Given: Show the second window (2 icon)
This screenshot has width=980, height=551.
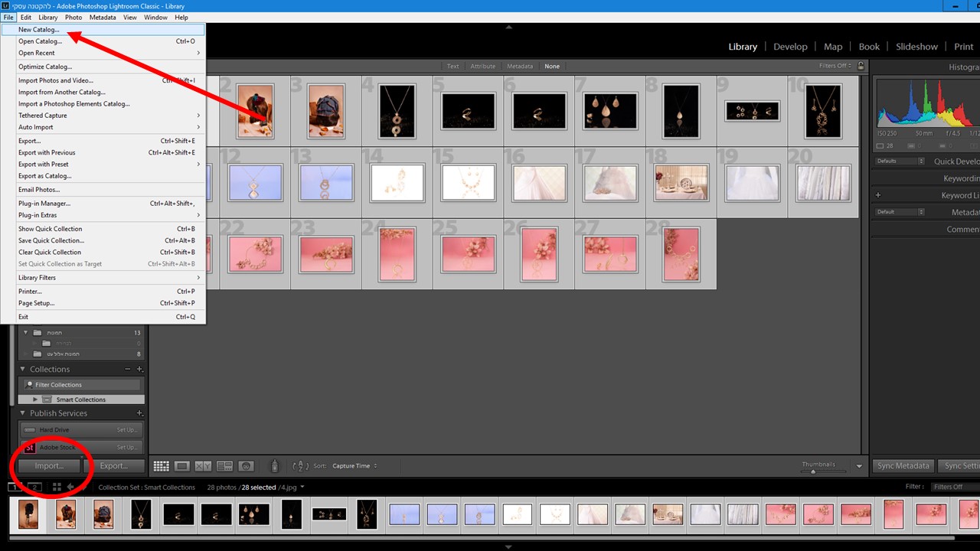Looking at the screenshot, I should 34,487.
